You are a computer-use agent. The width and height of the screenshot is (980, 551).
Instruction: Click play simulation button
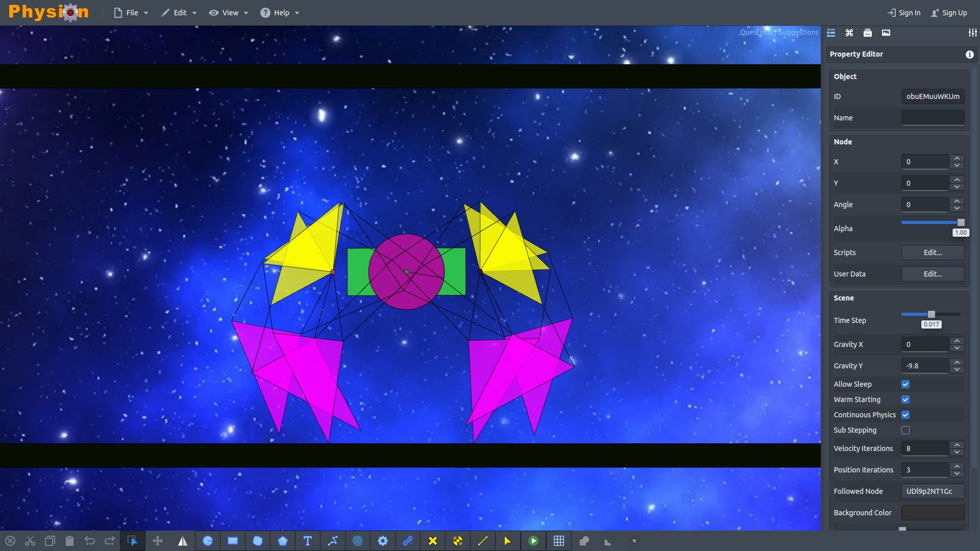tap(534, 540)
